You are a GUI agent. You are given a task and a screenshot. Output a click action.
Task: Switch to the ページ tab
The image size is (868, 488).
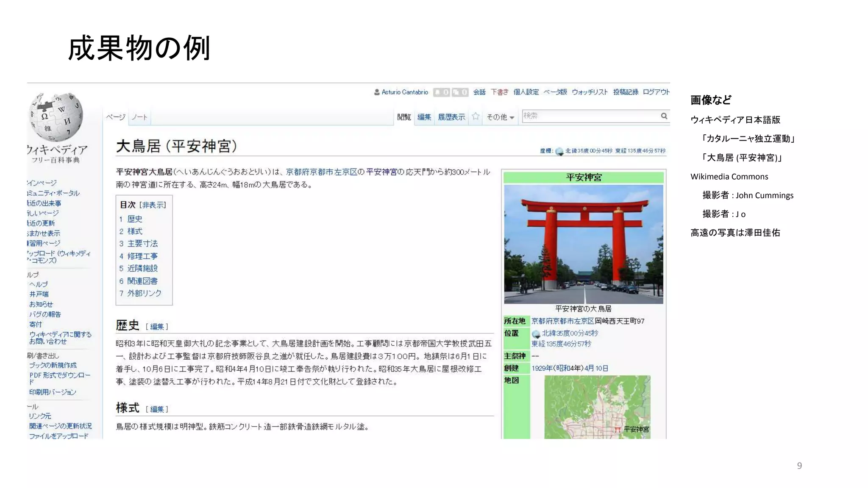(x=116, y=117)
